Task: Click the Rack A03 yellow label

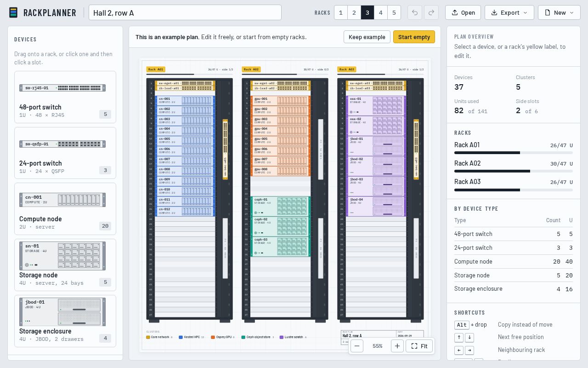Action: 347,69
